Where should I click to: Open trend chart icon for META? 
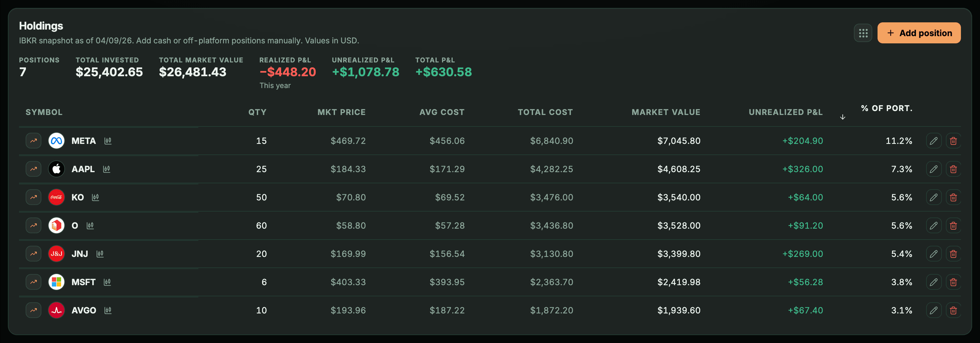(33, 141)
